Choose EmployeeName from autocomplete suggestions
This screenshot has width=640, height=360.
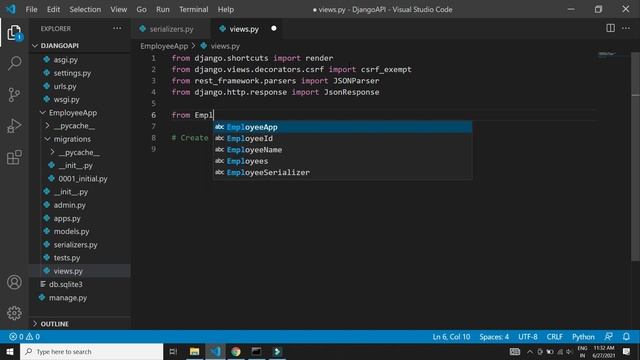click(342, 150)
